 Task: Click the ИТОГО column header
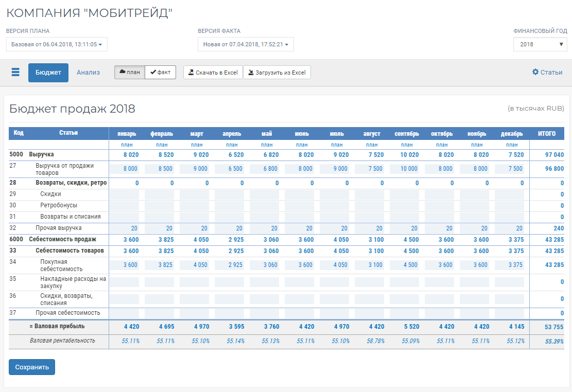[x=547, y=134]
